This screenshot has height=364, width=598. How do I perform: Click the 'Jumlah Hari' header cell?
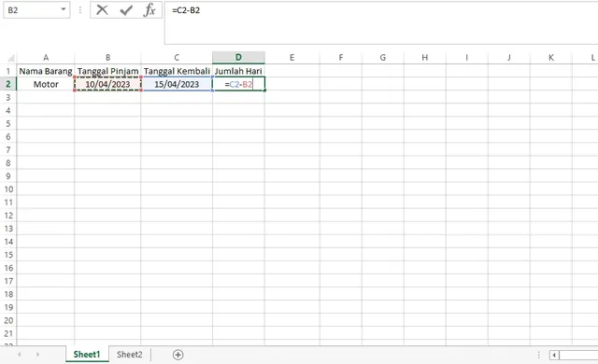(238, 71)
